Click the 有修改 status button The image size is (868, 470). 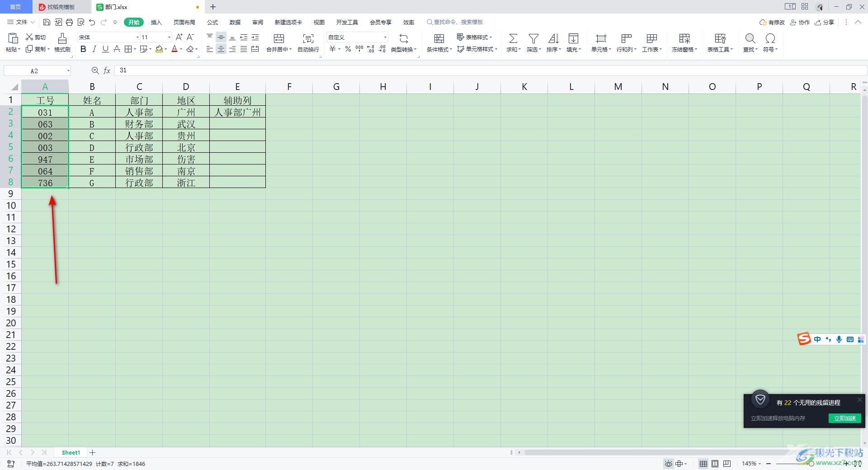pos(772,22)
